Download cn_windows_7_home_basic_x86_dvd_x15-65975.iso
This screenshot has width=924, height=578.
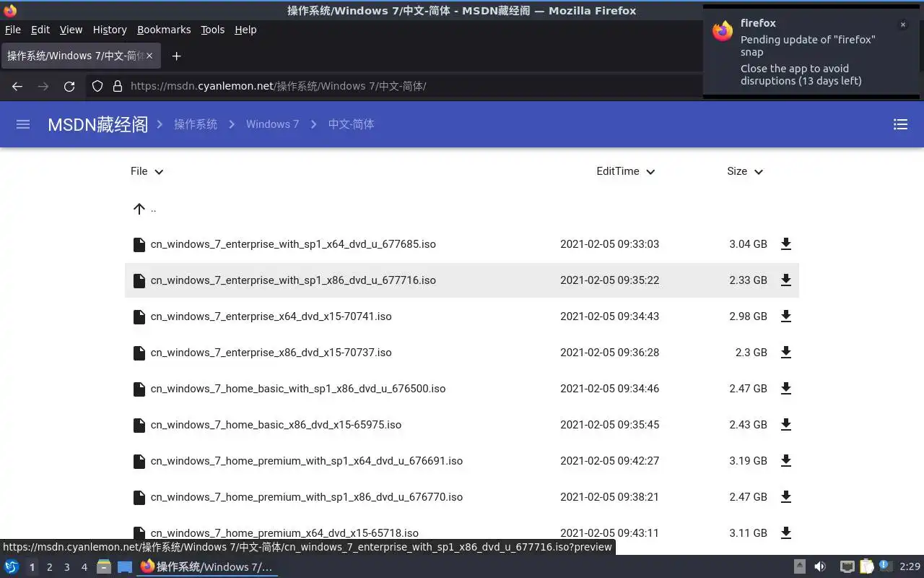point(786,425)
